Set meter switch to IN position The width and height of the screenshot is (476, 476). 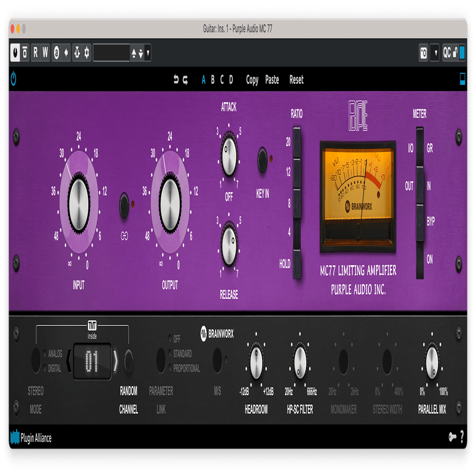[419, 185]
